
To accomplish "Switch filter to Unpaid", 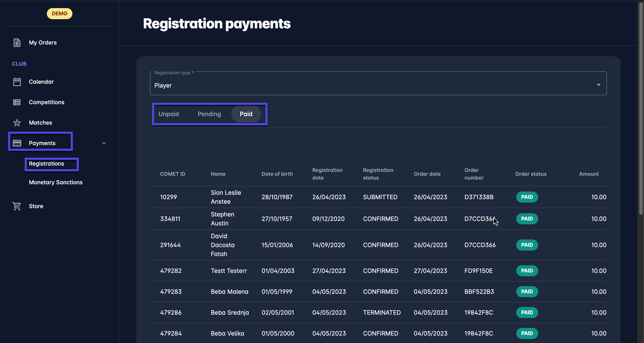I will pos(168,114).
